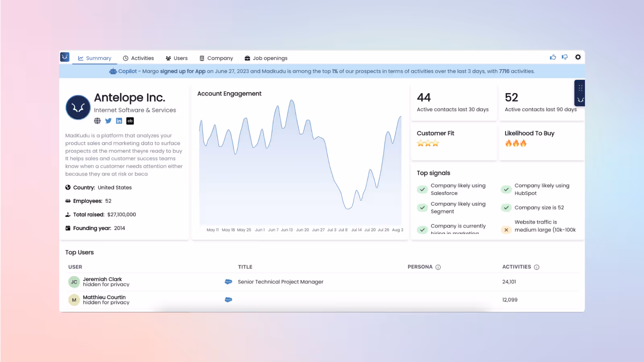Click the HubSpot signal check mark
Viewport: 644px width, 362px height.
tap(506, 189)
